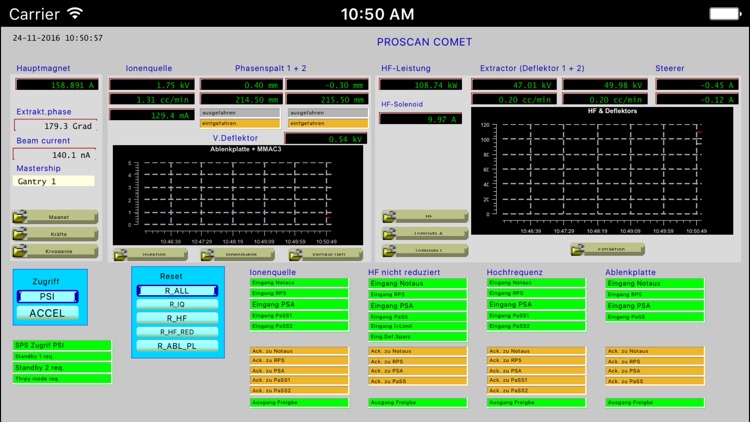Click the V.Deflektor 0.54 kV readout
Image resolution: width=750 pixels, height=422 pixels.
coord(326,139)
